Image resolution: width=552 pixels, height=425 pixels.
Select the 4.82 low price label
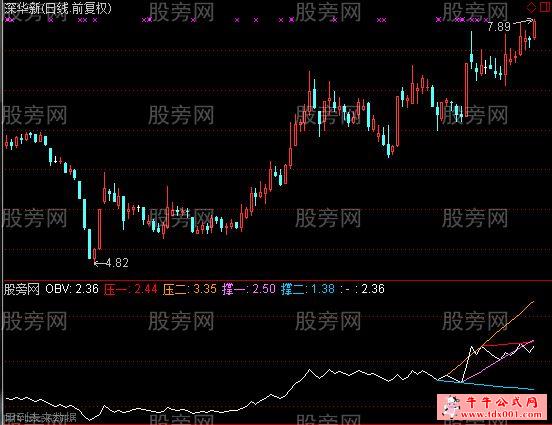[117, 263]
